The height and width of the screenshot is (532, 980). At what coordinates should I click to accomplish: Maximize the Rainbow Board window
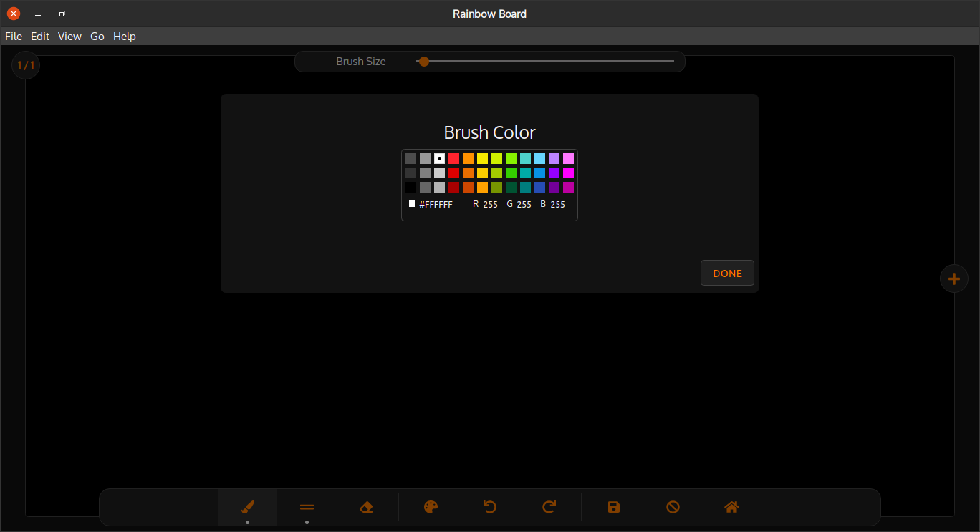click(x=62, y=14)
